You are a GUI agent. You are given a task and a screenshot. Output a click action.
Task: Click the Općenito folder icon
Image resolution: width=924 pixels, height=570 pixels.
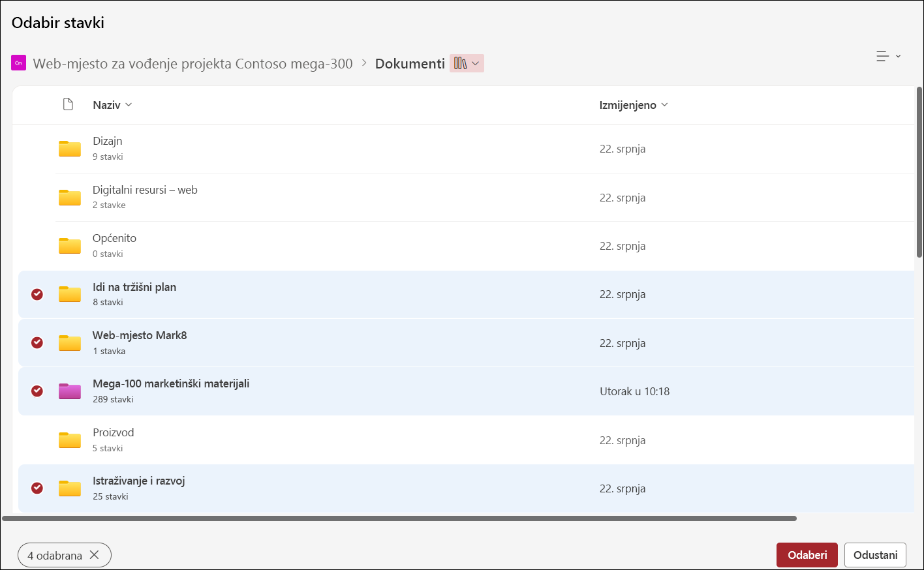click(70, 246)
